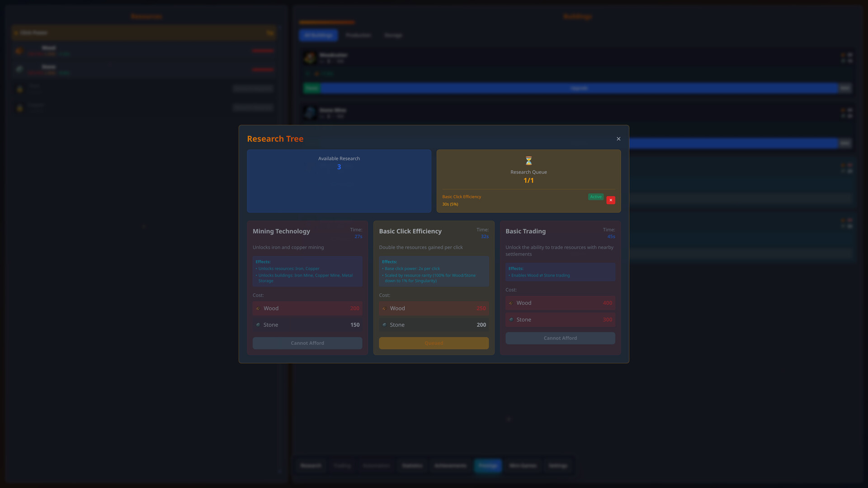This screenshot has width=868, height=488.
Task: Click the wood icon in Mining Technology cost
Action: click(258, 308)
